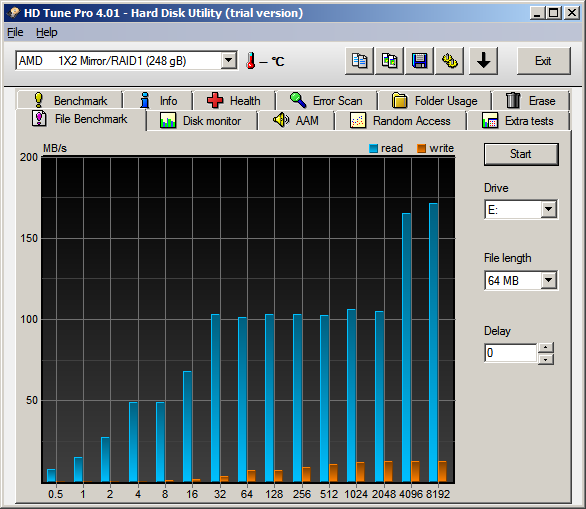Click the copy text to clipboard icon
The image size is (586, 509).
click(x=359, y=61)
